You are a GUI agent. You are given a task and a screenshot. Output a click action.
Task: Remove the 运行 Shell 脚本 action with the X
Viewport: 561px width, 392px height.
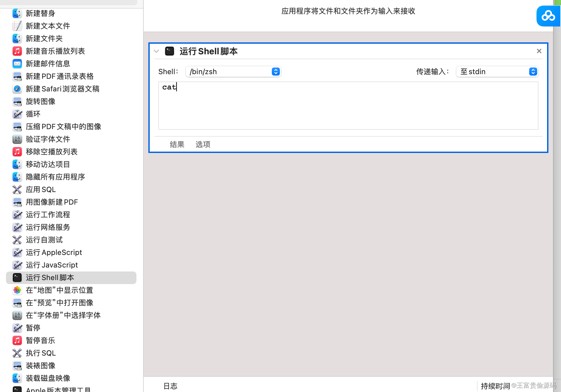(x=539, y=51)
